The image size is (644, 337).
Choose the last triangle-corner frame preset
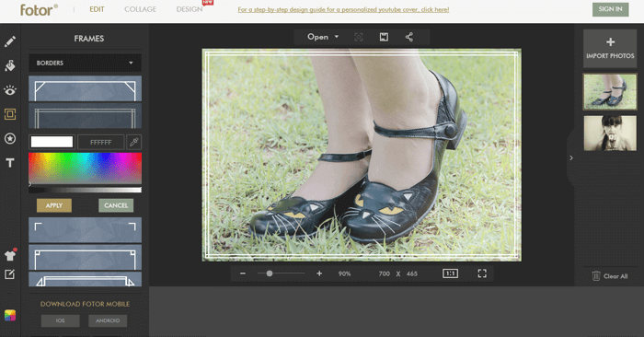pos(85,279)
